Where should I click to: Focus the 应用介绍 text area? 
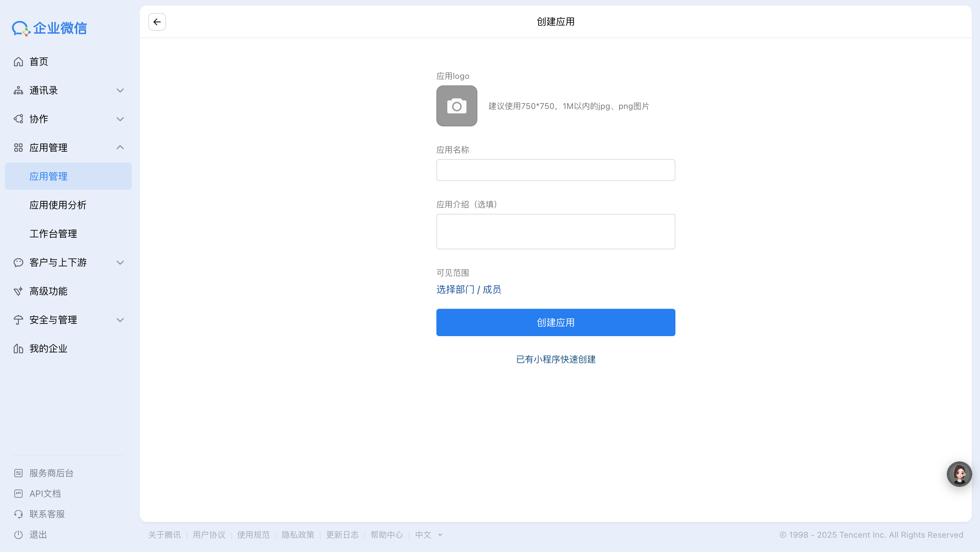pos(556,232)
